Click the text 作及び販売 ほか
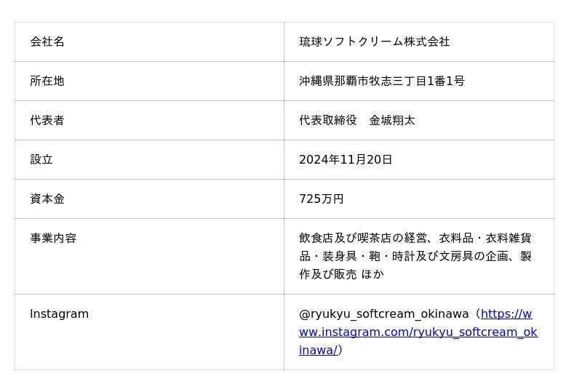 341,274
